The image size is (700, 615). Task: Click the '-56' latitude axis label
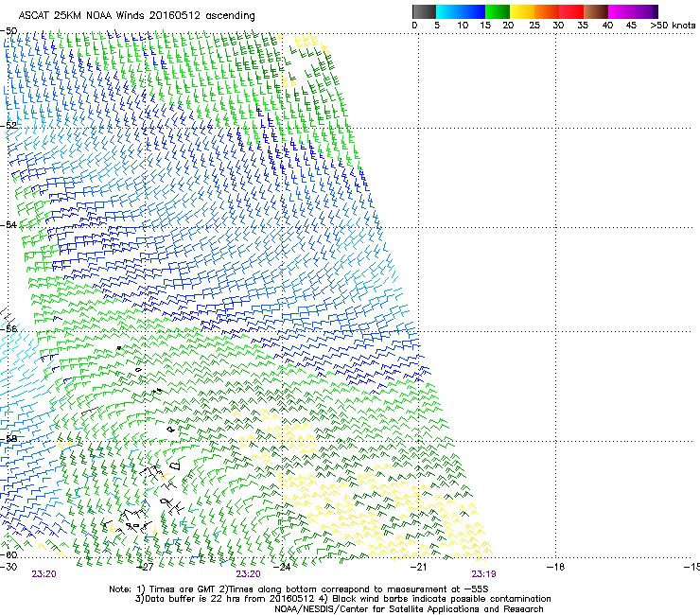[x=9, y=328]
